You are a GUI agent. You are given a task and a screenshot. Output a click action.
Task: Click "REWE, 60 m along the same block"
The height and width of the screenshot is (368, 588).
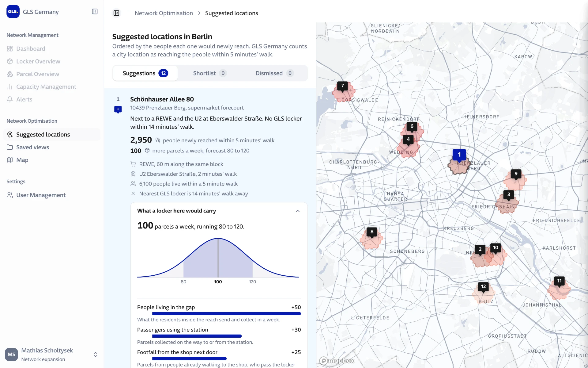pos(181,164)
